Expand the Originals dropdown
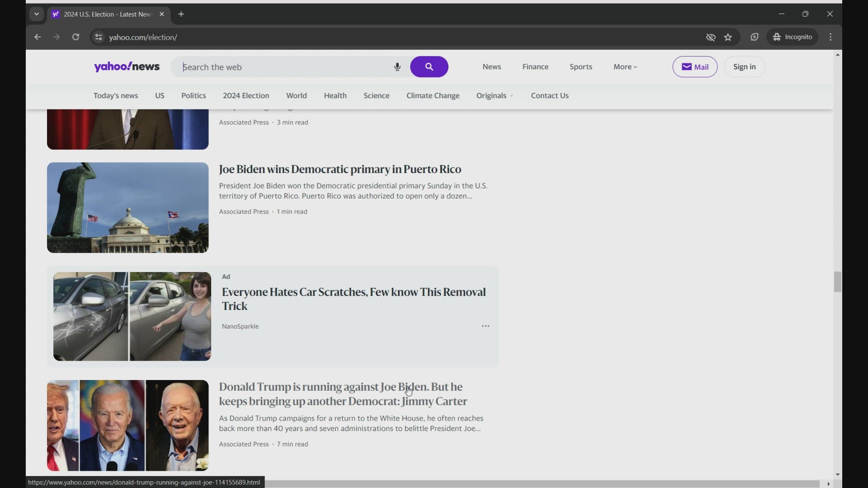 click(x=495, y=96)
